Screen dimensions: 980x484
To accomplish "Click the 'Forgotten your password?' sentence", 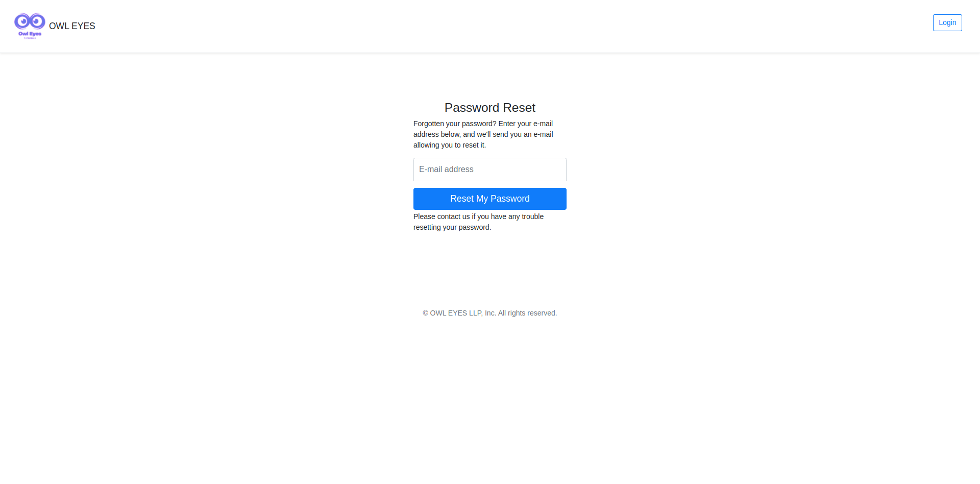I will pyautogui.click(x=455, y=124).
